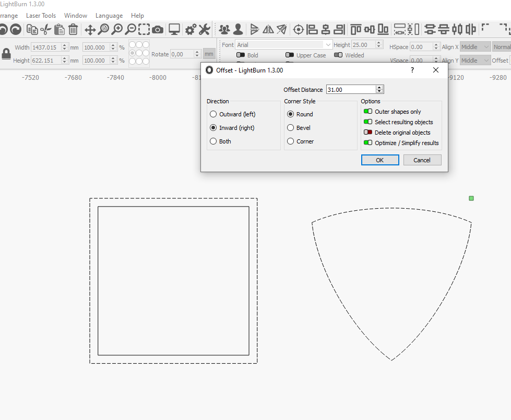Click the Frame Selection dashed-square icon
This screenshot has height=420, width=511.
[144, 30]
